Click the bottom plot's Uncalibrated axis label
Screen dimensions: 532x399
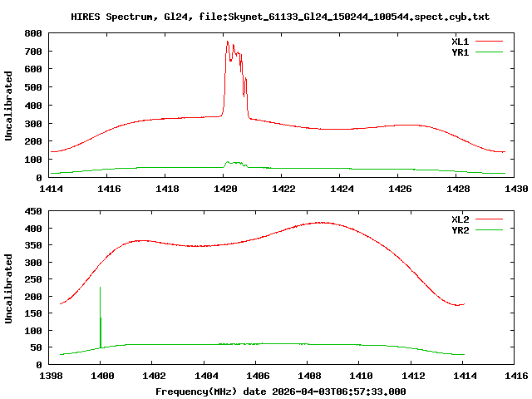(8, 288)
